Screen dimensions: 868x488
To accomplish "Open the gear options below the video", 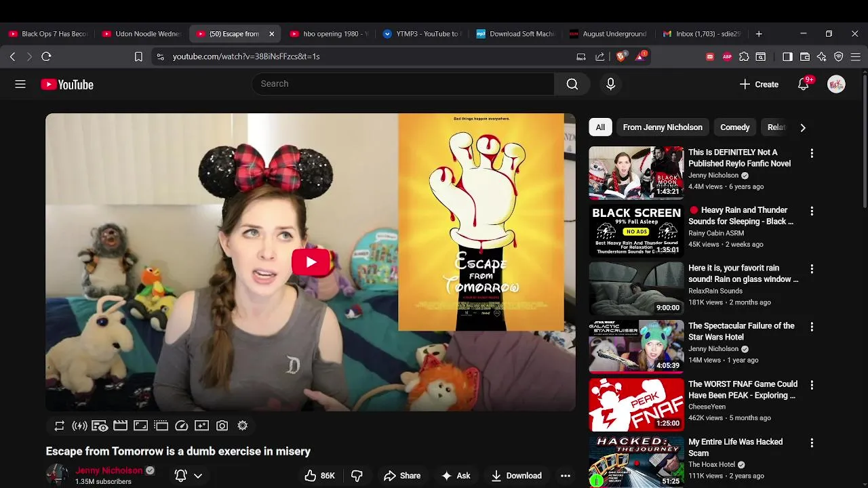I will (242, 426).
